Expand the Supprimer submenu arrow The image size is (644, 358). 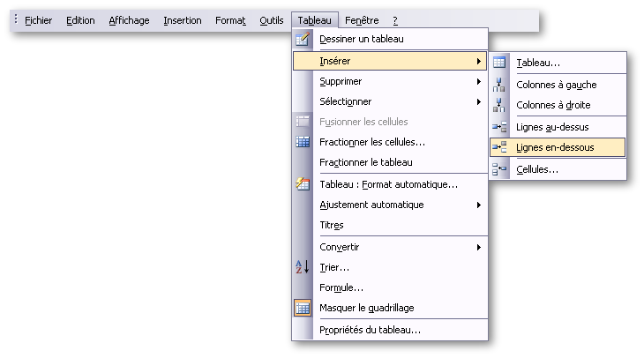(x=479, y=81)
